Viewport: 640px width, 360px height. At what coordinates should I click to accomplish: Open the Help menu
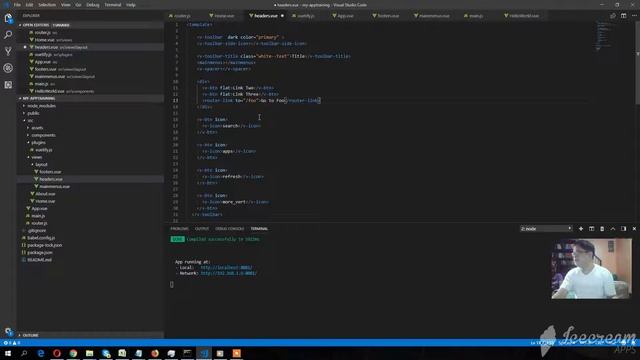[x=131, y=5]
